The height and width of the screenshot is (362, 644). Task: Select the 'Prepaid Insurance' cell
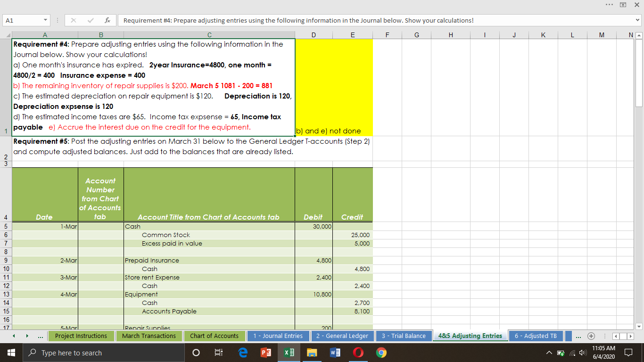pyautogui.click(x=209, y=260)
